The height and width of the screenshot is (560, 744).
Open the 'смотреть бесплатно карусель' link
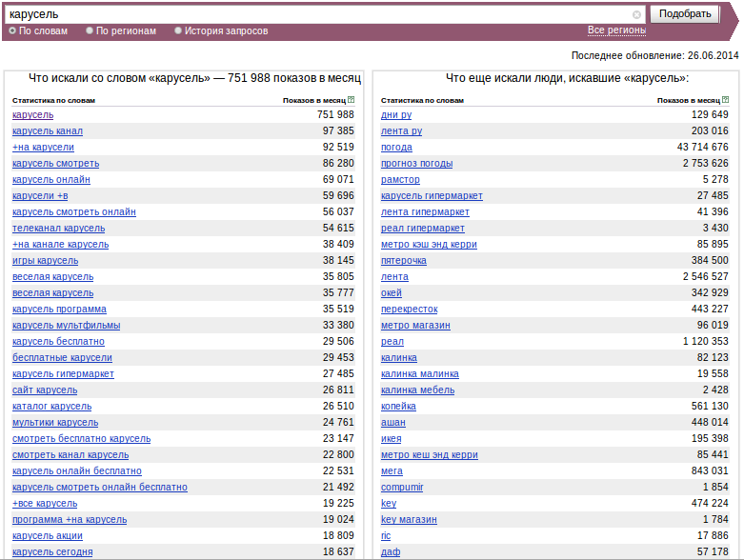(82, 438)
